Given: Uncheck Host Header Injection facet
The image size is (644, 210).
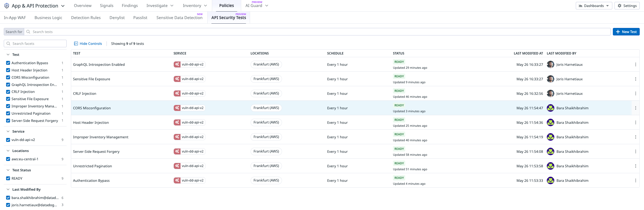Looking at the screenshot, I should pyautogui.click(x=8, y=70).
